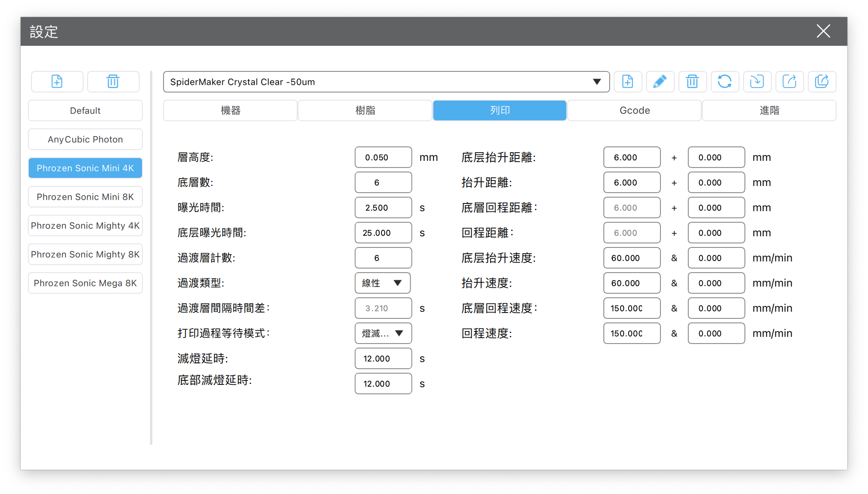The width and height of the screenshot is (868, 494).
Task: Close the 設定 settings dialog
Action: point(823,31)
